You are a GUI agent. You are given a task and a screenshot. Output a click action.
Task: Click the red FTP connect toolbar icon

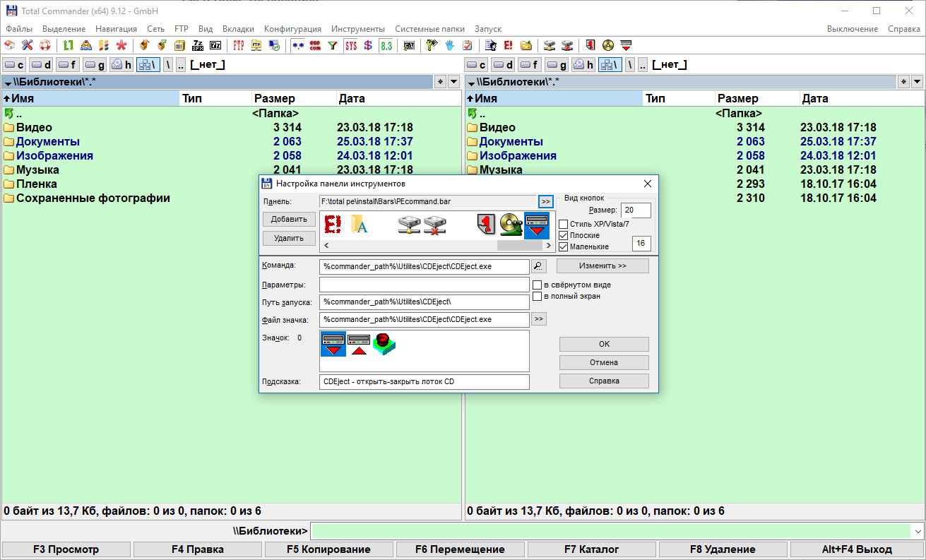[x=239, y=46]
